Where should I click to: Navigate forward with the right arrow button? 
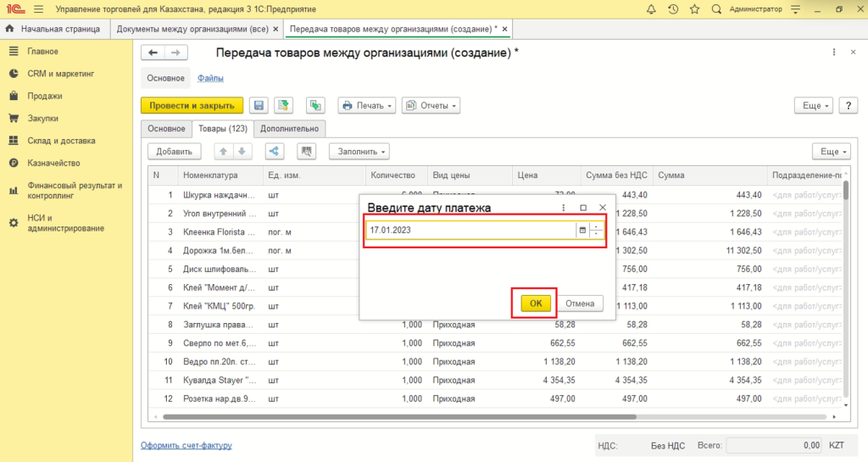tap(175, 53)
